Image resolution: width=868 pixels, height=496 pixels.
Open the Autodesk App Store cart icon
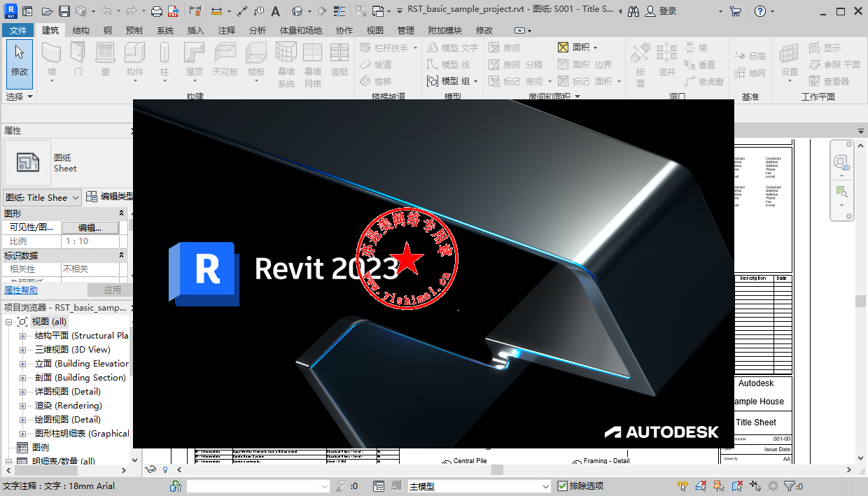tap(735, 11)
